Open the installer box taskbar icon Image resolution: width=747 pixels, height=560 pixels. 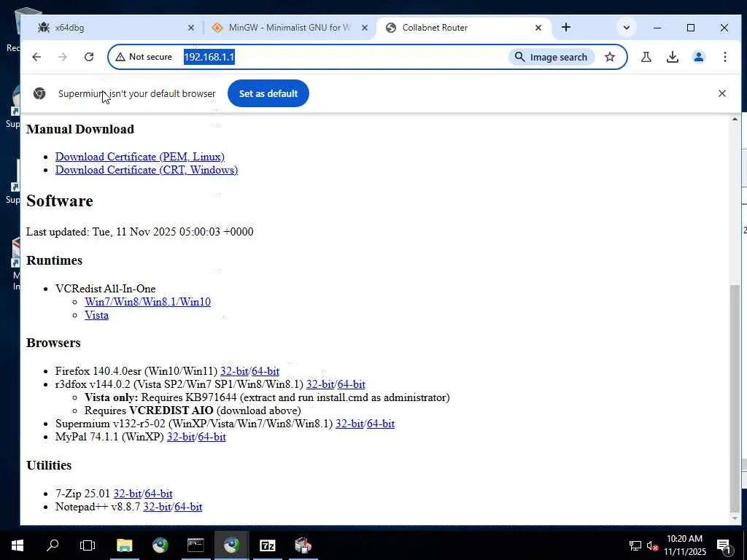(x=303, y=545)
